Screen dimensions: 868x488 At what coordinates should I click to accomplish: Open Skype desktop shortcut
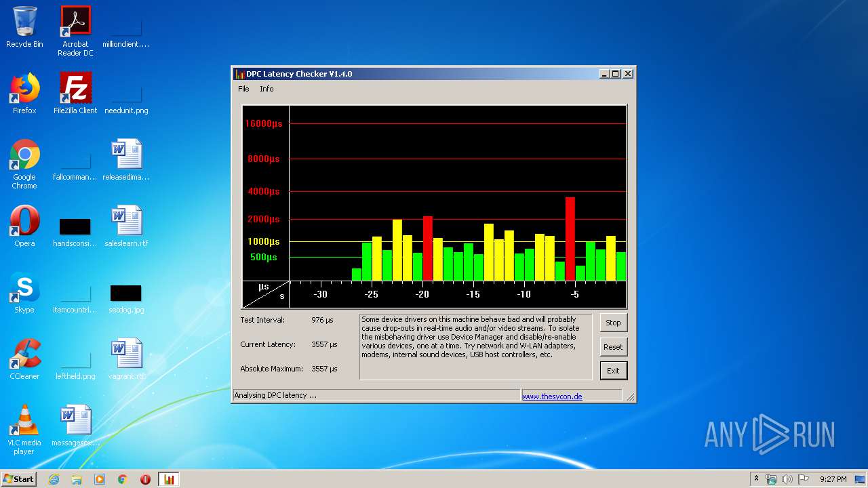24,293
